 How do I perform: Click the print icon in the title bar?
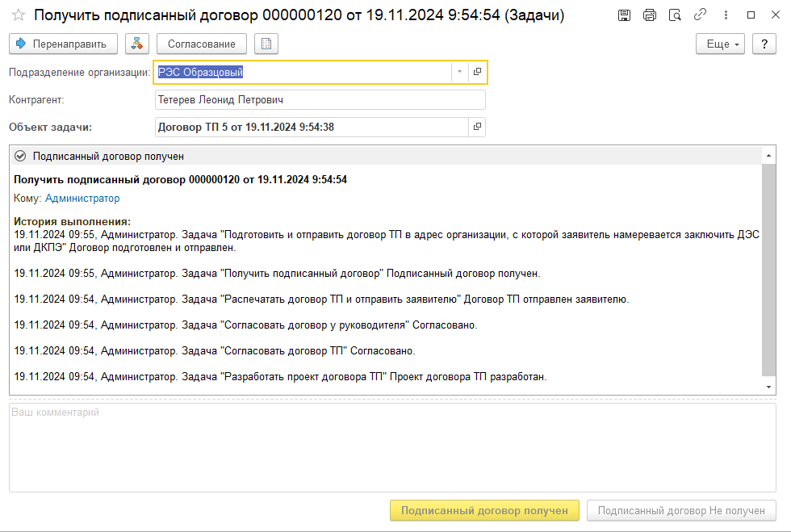pos(649,15)
